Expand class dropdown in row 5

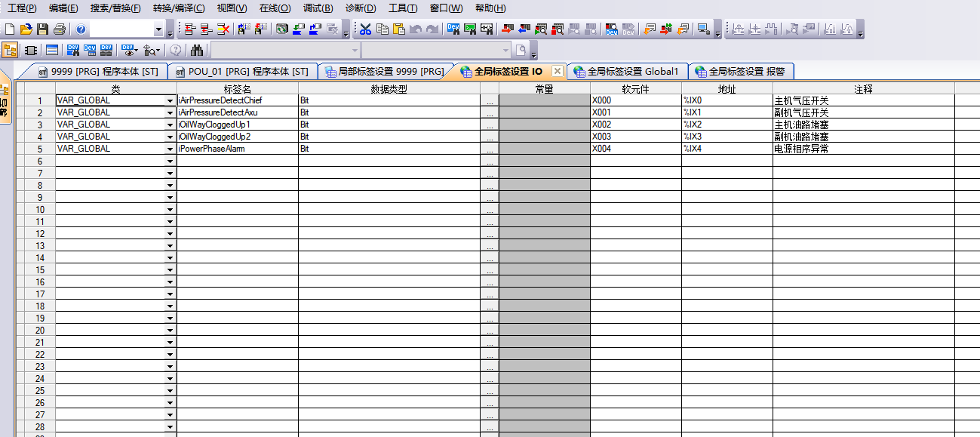[171, 149]
